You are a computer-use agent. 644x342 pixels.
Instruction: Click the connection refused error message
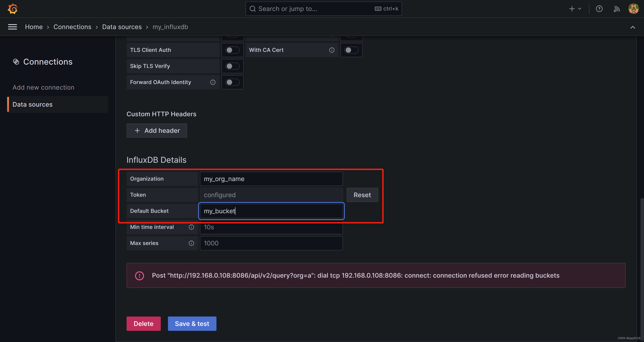356,275
